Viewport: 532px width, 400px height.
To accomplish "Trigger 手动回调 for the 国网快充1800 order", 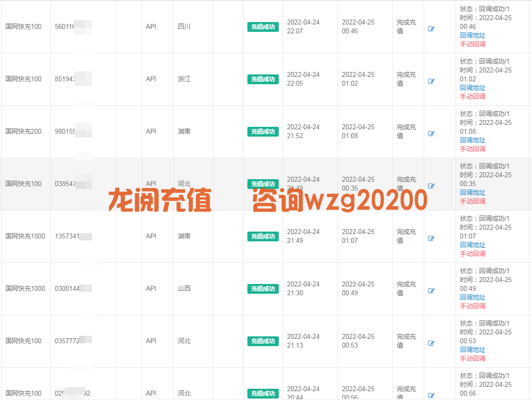I will tap(473, 254).
